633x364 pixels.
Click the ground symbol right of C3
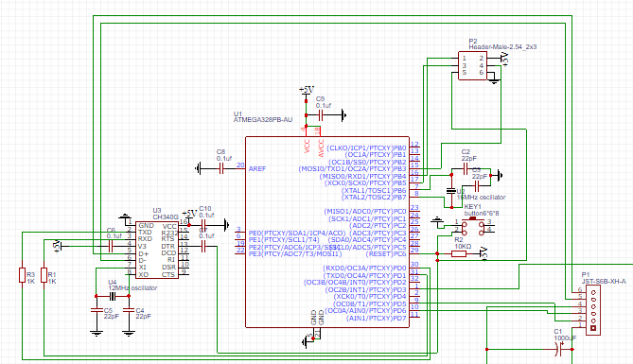point(500,176)
